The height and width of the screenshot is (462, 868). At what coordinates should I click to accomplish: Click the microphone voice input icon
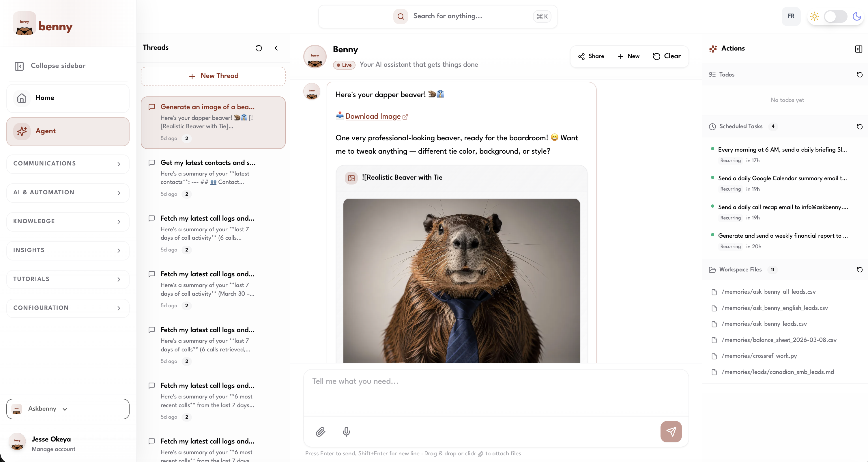coord(346,432)
